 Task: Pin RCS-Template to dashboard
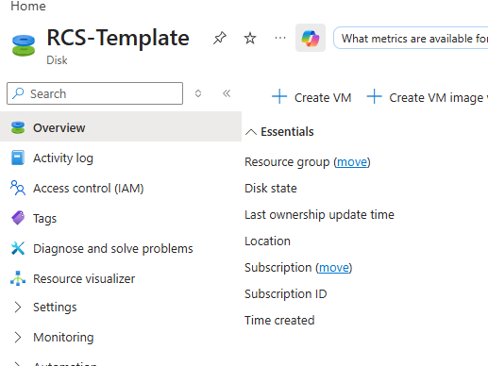(220, 38)
